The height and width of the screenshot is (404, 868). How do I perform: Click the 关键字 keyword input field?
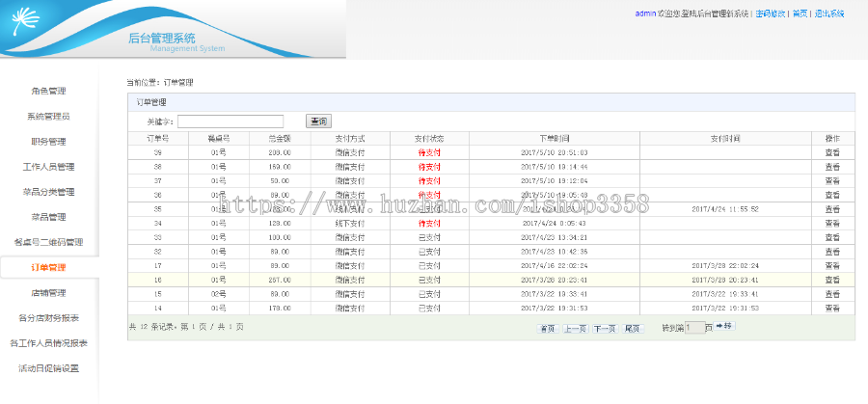(231, 121)
